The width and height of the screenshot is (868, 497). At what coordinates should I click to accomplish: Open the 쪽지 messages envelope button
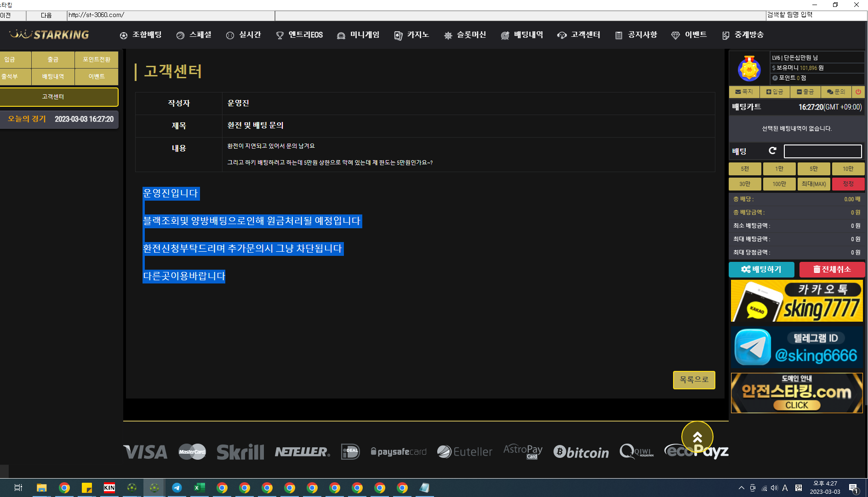coord(744,92)
